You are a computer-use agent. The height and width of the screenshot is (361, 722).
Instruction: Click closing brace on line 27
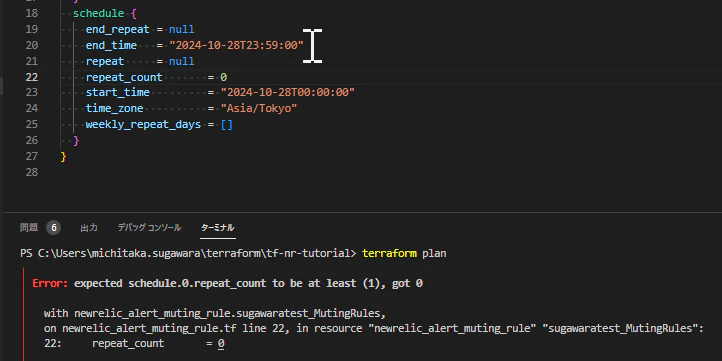[64, 157]
